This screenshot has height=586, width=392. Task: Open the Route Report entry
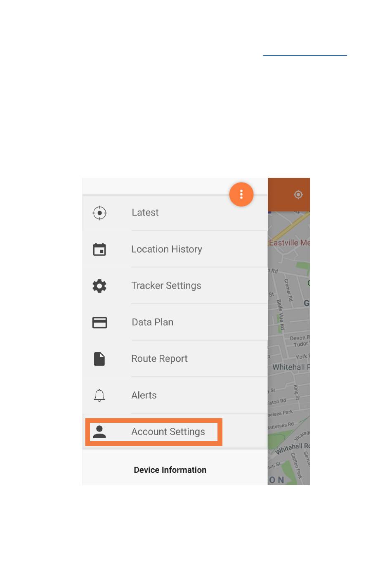175,358
